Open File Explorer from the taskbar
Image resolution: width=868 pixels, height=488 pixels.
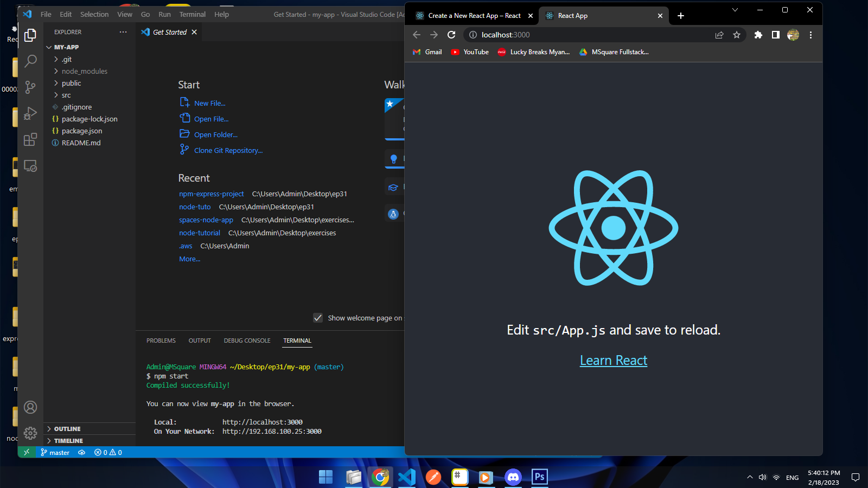pyautogui.click(x=354, y=477)
